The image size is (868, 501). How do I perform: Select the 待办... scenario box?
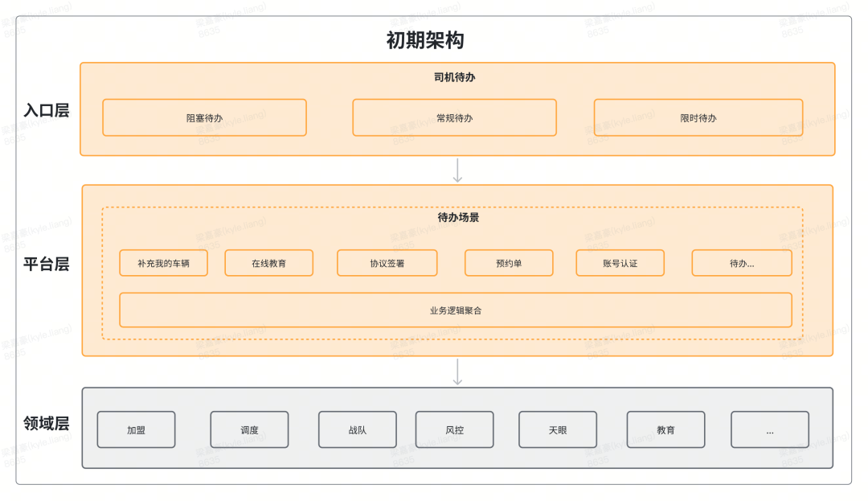click(x=742, y=263)
